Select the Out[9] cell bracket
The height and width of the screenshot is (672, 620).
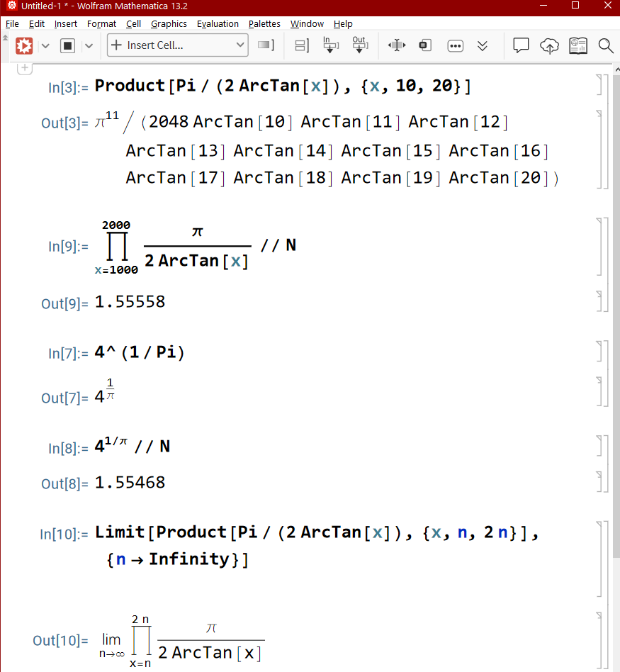[x=599, y=301]
